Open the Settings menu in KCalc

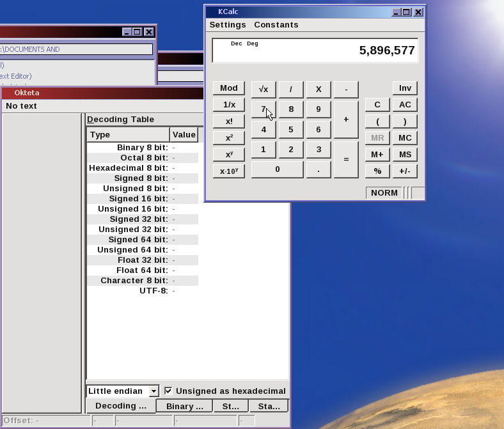pyautogui.click(x=228, y=25)
